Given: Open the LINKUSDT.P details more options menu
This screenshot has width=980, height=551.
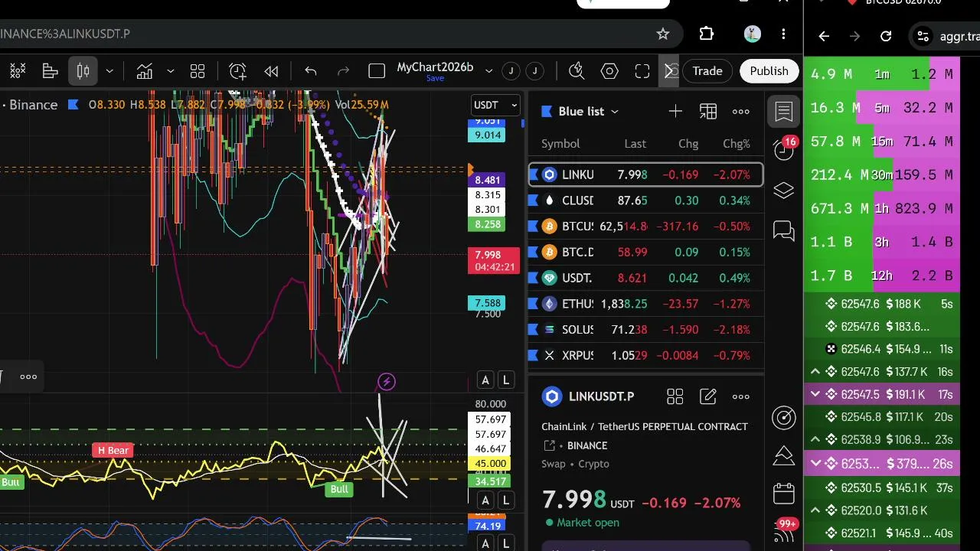Looking at the screenshot, I should tap(741, 396).
